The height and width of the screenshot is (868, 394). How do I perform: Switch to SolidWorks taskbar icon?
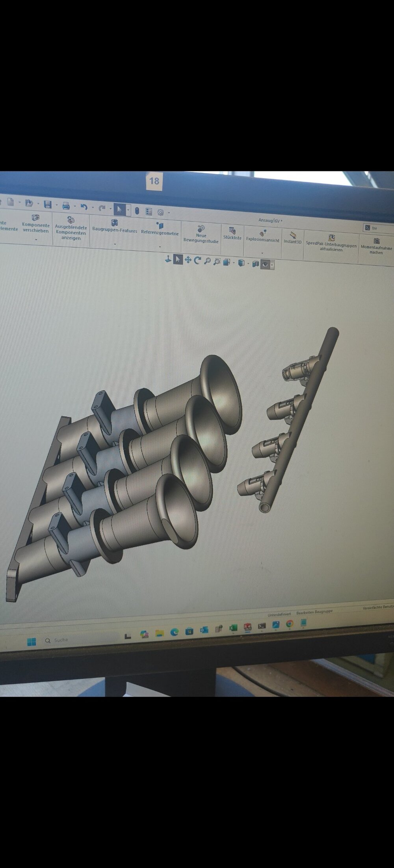coord(247,627)
